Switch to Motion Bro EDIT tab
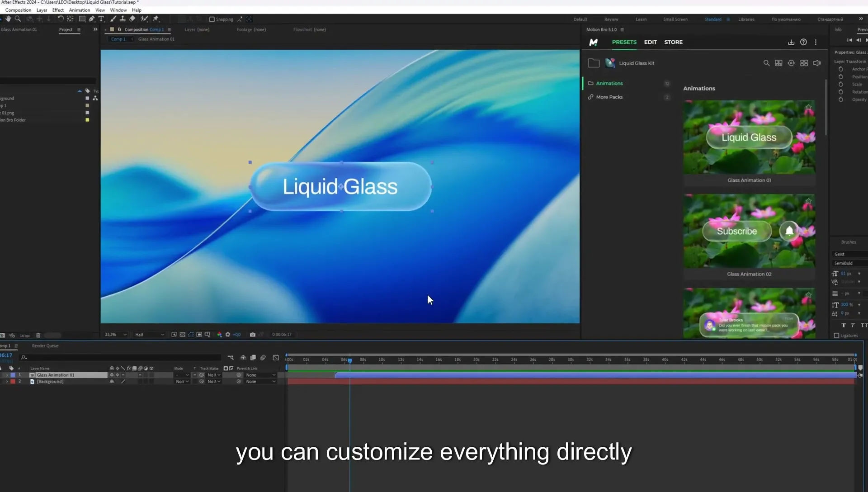This screenshot has height=492, width=868. click(x=650, y=42)
